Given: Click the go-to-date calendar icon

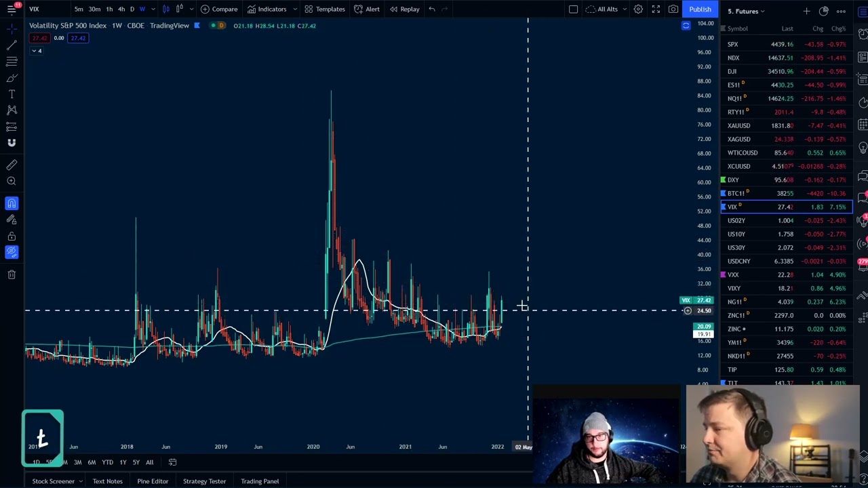Looking at the screenshot, I should coord(172,462).
